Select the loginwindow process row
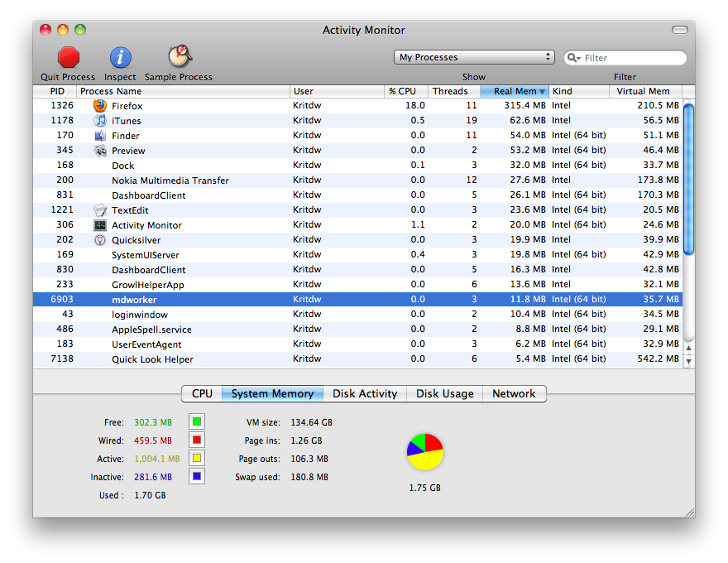The height and width of the screenshot is (563, 728). (x=357, y=314)
